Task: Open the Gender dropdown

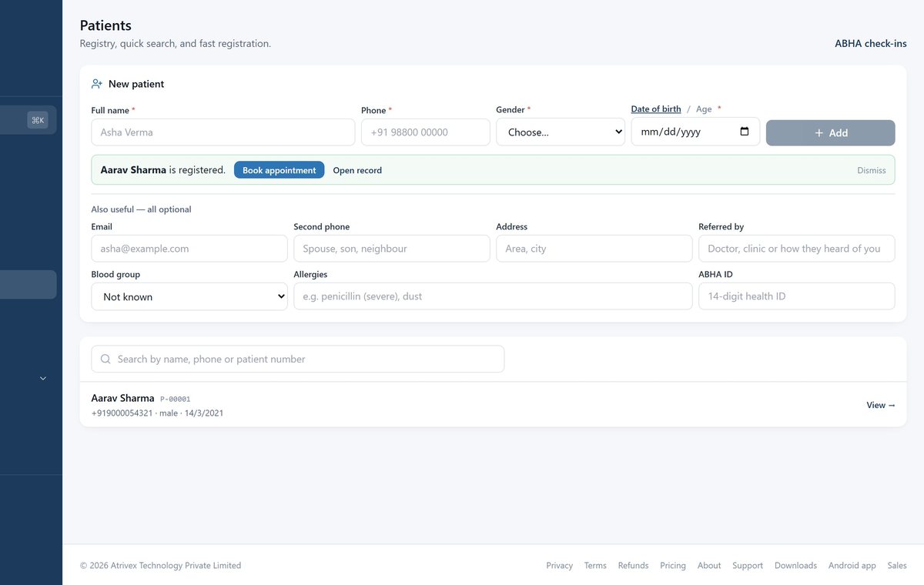Action: point(561,132)
